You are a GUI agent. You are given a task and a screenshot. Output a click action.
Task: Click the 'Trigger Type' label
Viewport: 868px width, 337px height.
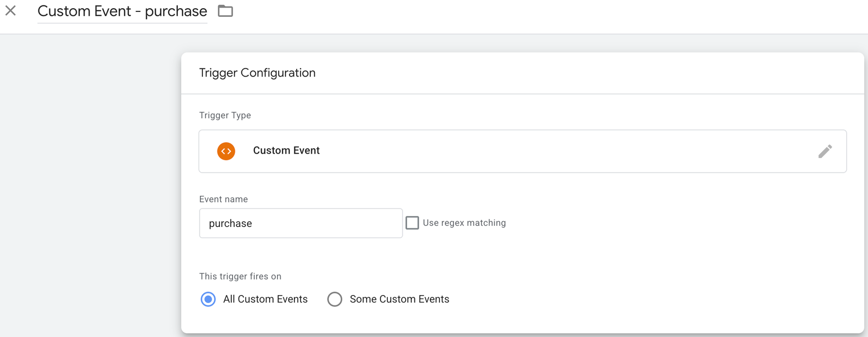pos(225,115)
